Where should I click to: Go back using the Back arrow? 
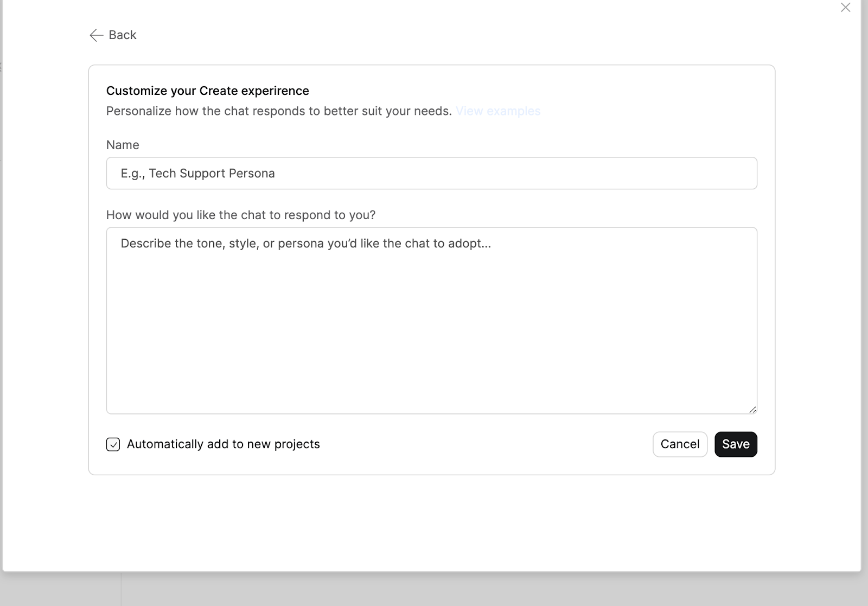[x=113, y=35]
